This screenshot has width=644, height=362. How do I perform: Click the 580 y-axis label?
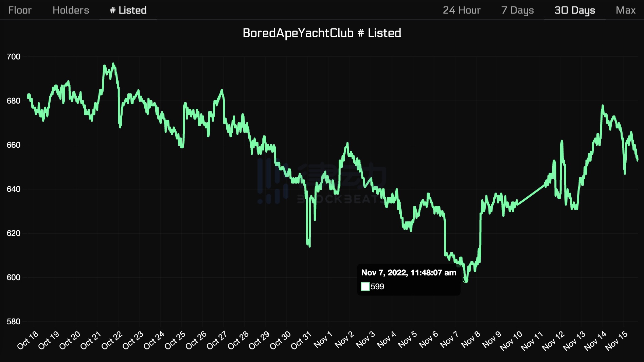tap(14, 322)
